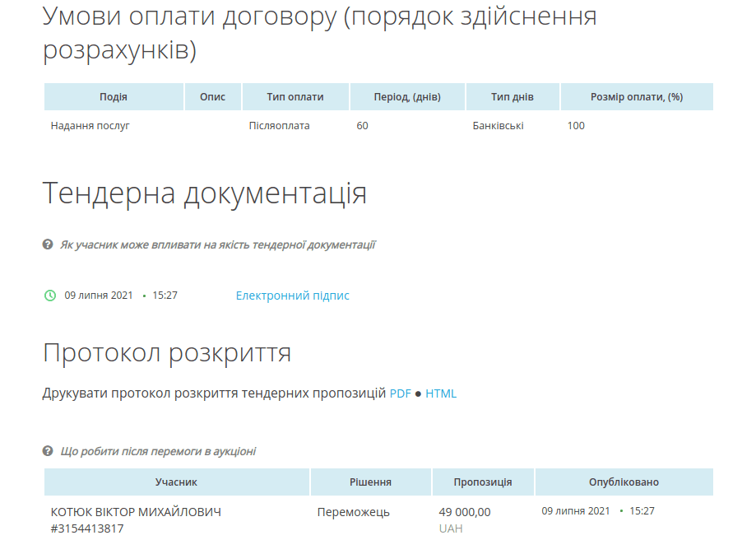Click the 'Період, (днів)' column header

[407, 97]
